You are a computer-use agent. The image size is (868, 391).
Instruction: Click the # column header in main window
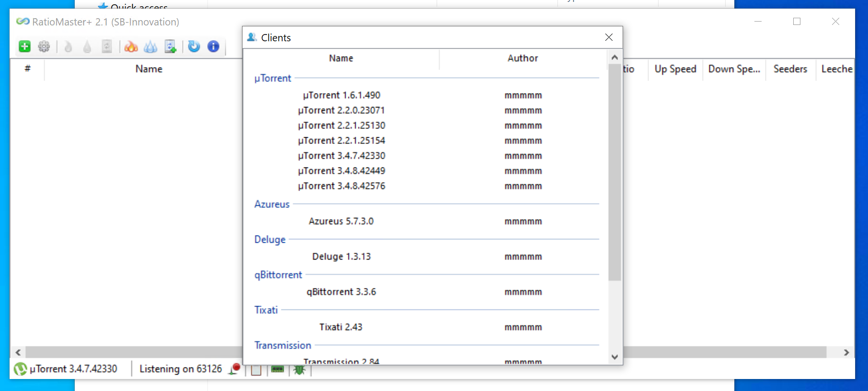pyautogui.click(x=27, y=69)
